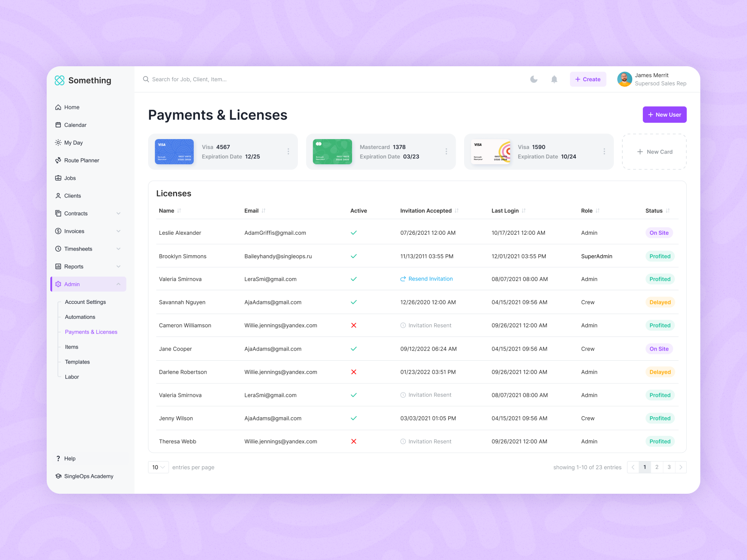Sort the table by Last Login
The width and height of the screenshot is (747, 560).
524,210
